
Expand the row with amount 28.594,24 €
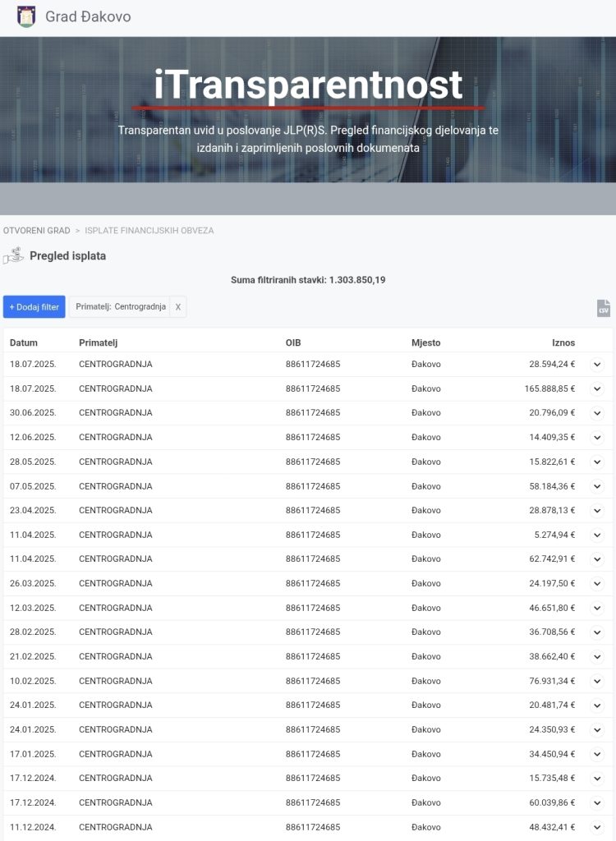(597, 365)
